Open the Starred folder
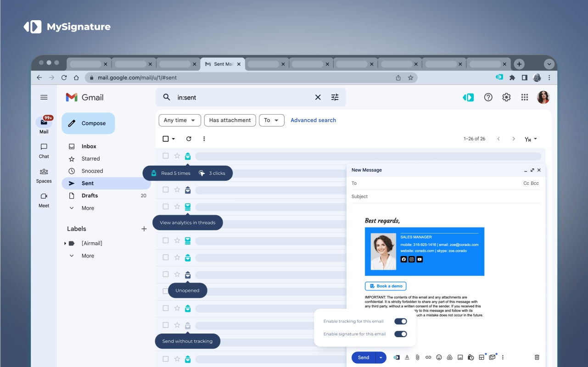Screen dimensions: 588x367 pyautogui.click(x=91, y=159)
